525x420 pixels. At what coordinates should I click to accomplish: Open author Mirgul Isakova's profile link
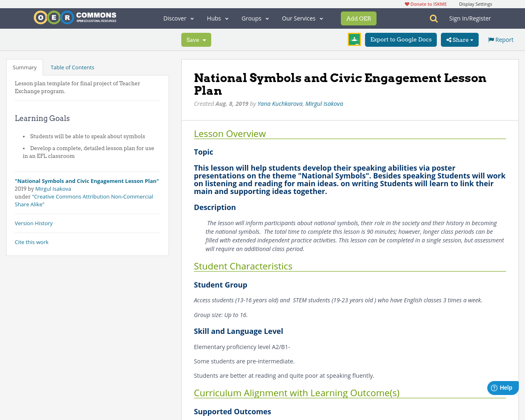click(x=324, y=103)
